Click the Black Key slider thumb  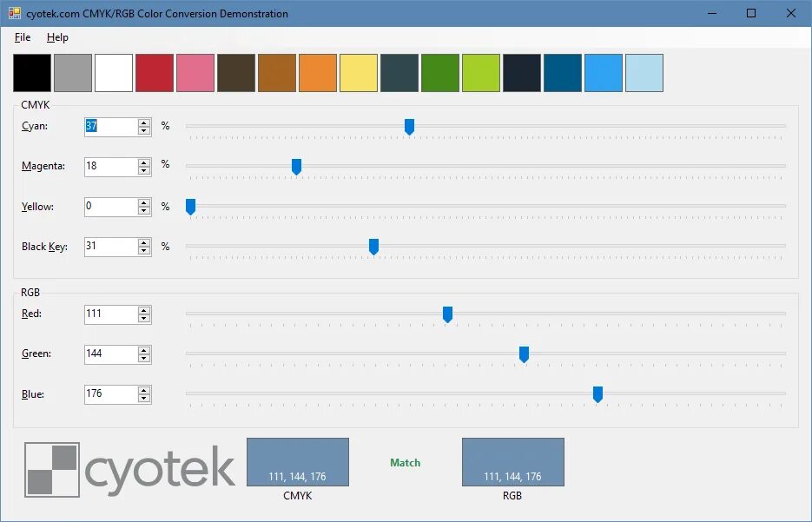373,247
